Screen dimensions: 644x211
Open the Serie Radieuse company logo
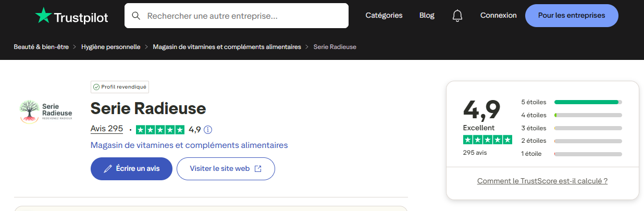click(46, 111)
